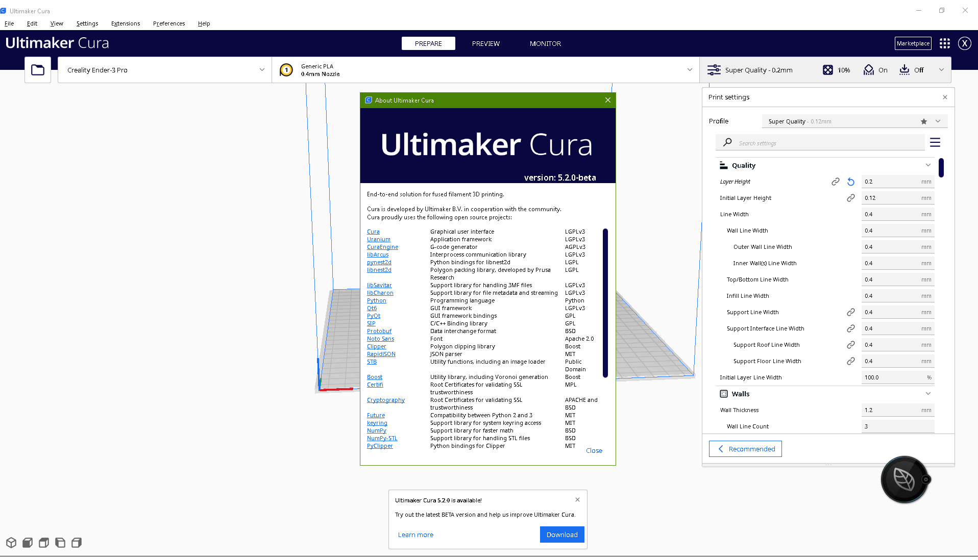Open the CuraEngine link in the About dialog
978x560 pixels.
[x=382, y=247]
